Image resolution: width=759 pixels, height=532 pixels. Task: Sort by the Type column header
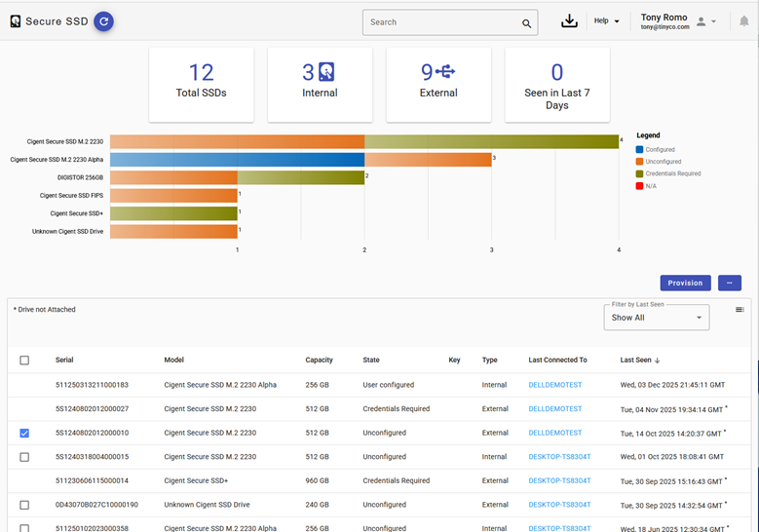[489, 360]
